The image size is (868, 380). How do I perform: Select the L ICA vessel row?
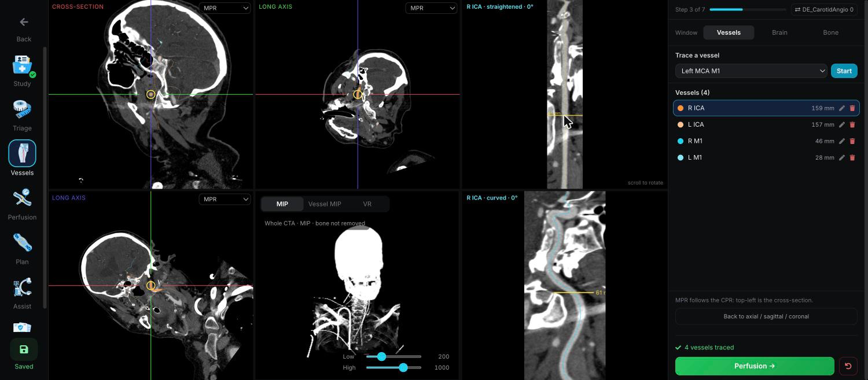click(x=766, y=124)
